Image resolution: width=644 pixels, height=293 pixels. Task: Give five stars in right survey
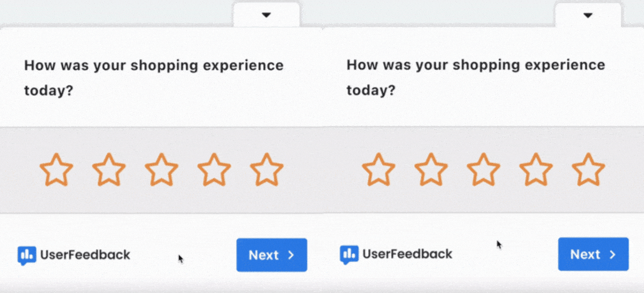[x=589, y=170]
